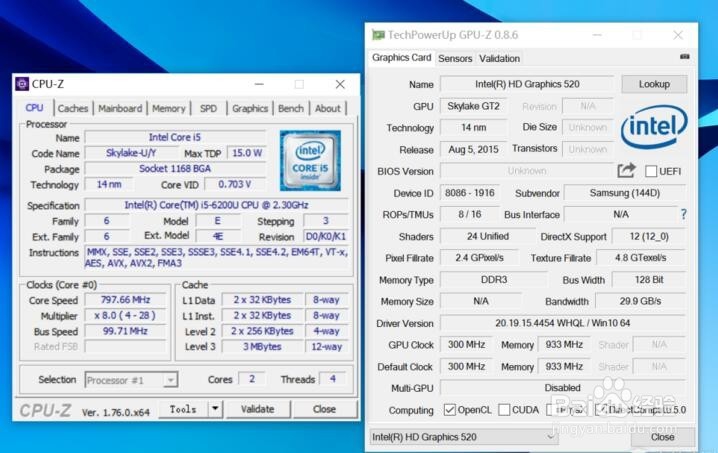Click the Texture Fillrate value 4.8 GTexel/s

[x=641, y=258]
